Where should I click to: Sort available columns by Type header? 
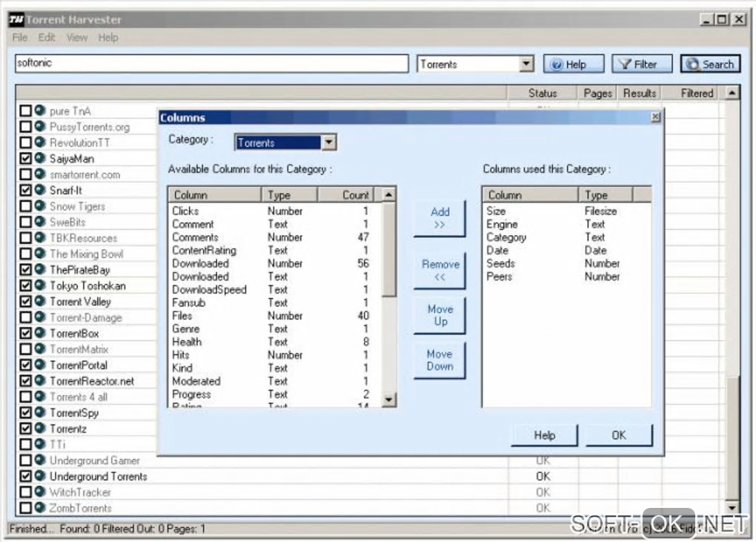click(289, 195)
